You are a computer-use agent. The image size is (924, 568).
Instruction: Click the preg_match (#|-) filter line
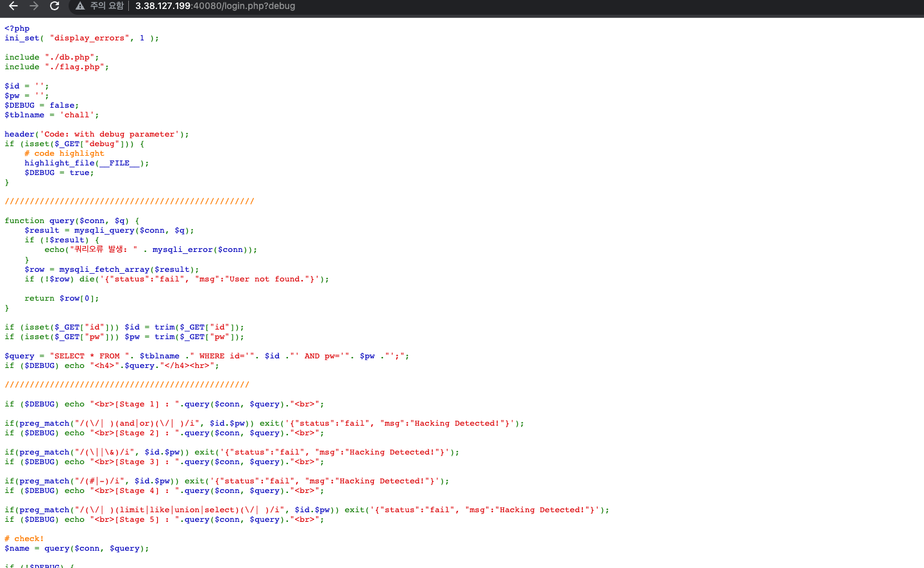(227, 481)
